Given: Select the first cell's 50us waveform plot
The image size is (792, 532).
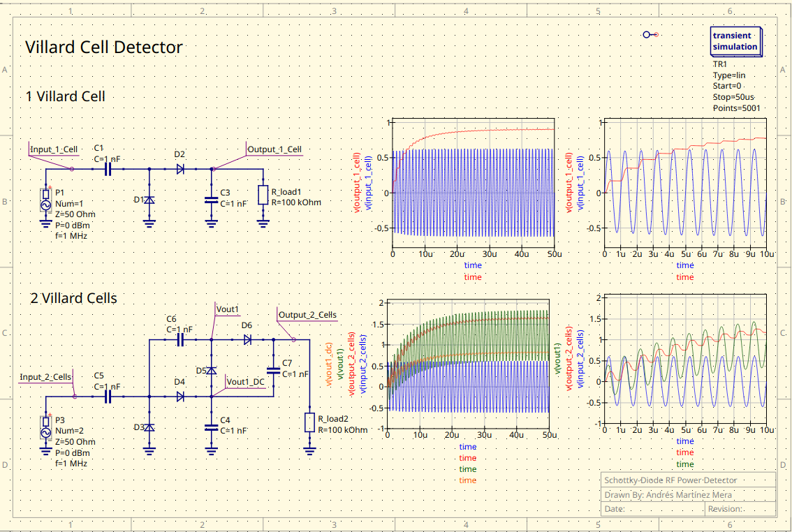Looking at the screenshot, I should [474, 185].
